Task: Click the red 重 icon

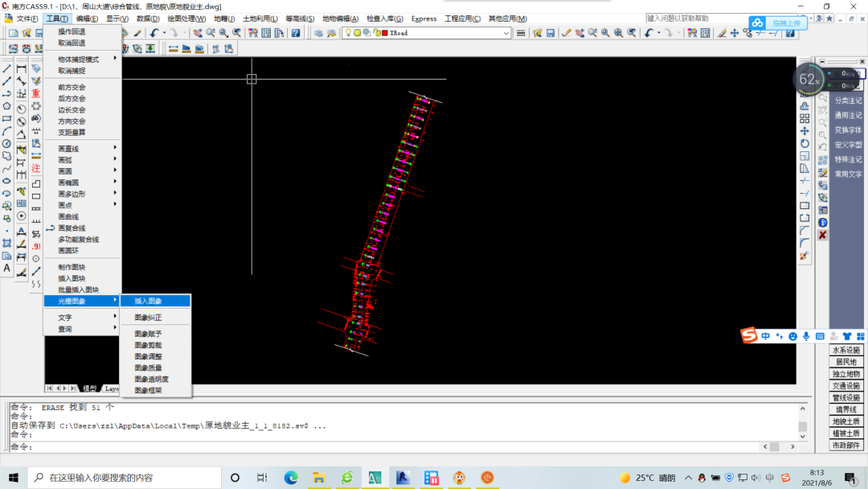Action: 36,93
